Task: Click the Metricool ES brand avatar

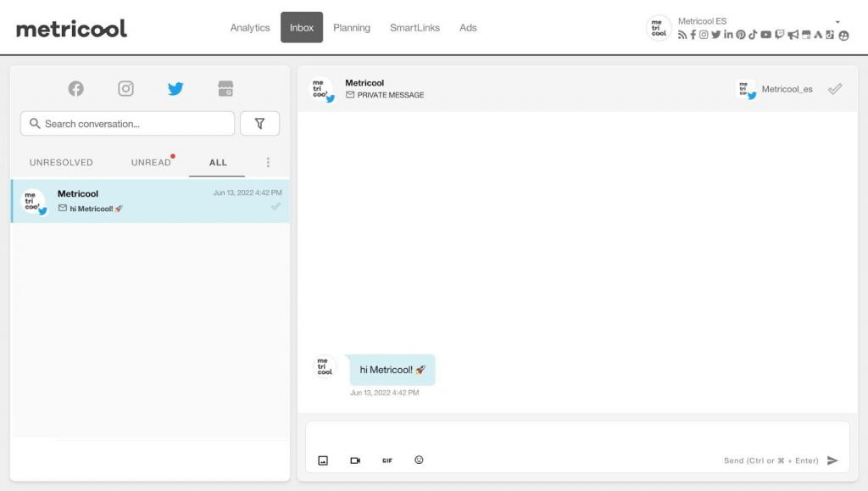Action: click(659, 28)
